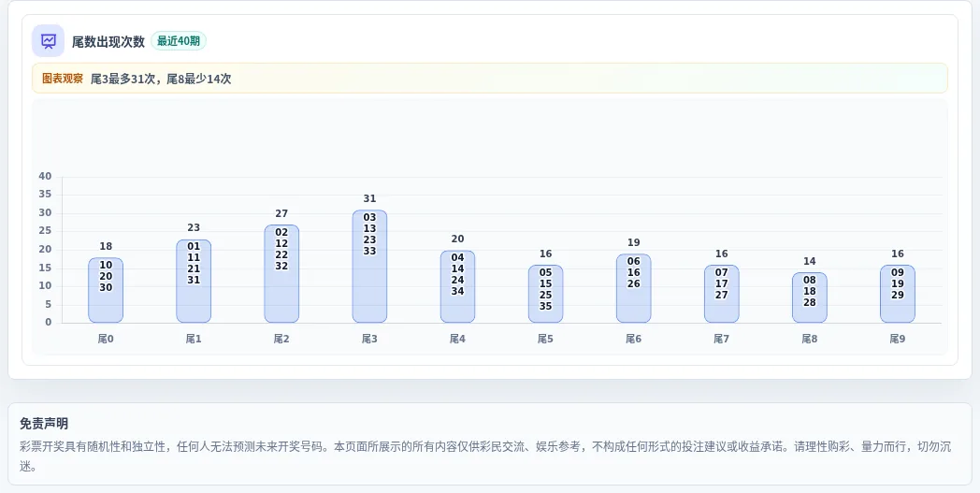Select the 尾6 bar in the chart
The height and width of the screenshot is (493, 980).
[x=634, y=288]
